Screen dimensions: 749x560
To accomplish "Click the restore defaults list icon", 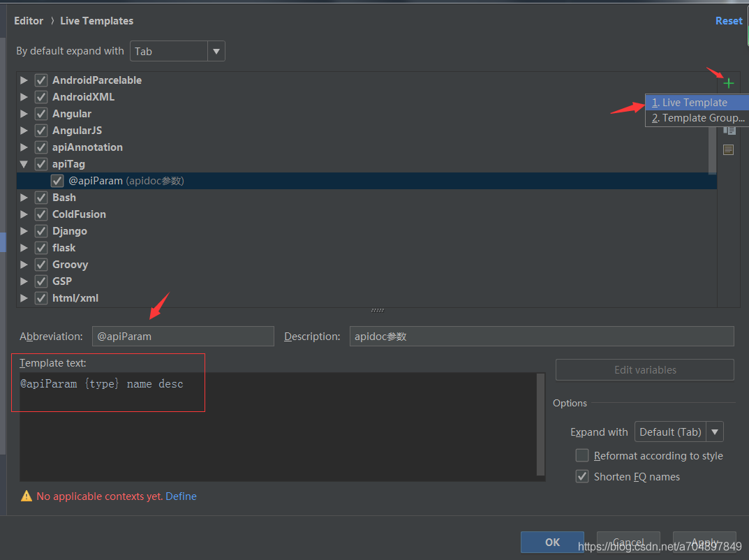I will click(x=728, y=149).
